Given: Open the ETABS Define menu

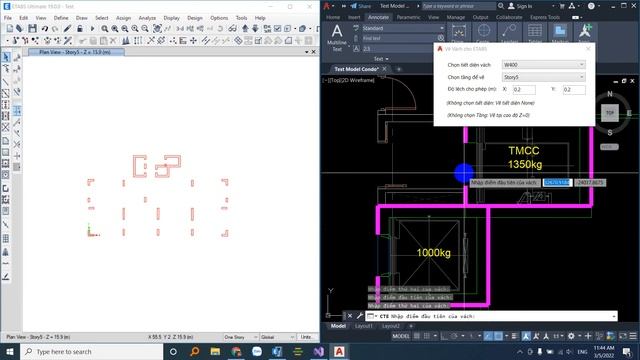Looking at the screenshot, I should [61, 18].
